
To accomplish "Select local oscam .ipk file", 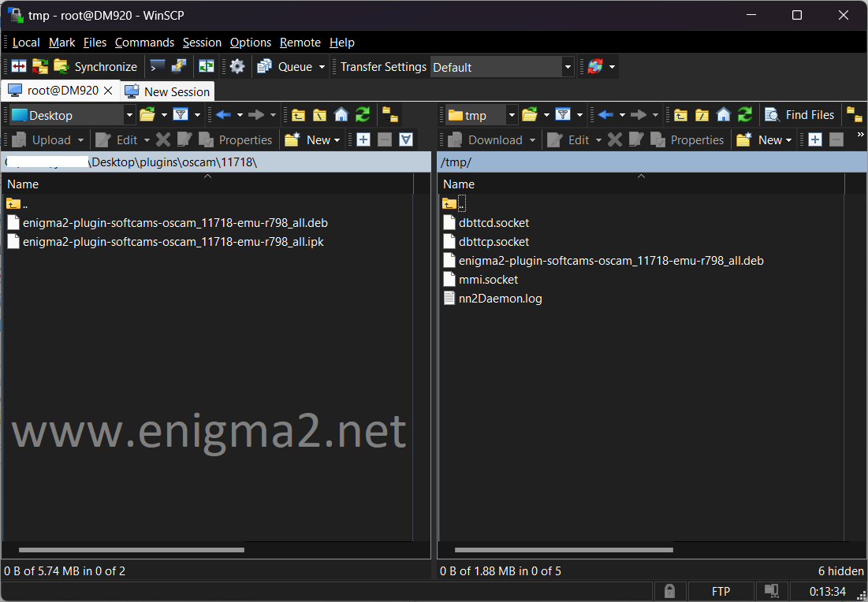I will (166, 242).
